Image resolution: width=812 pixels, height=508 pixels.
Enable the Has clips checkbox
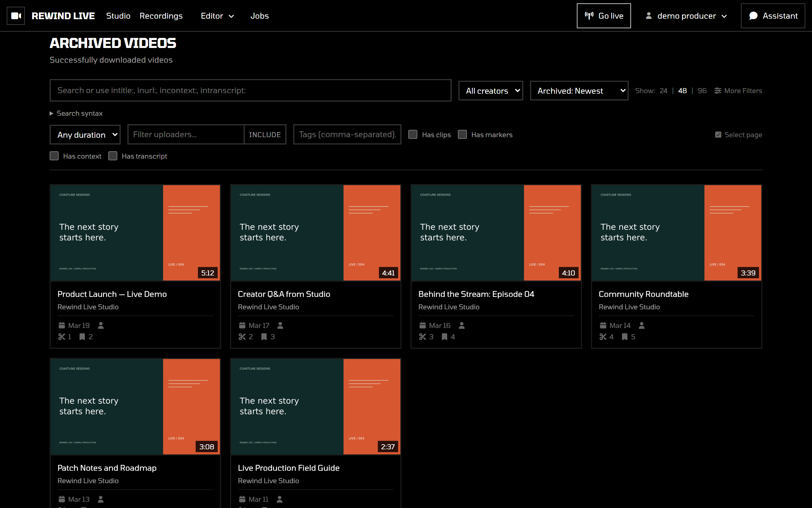413,134
